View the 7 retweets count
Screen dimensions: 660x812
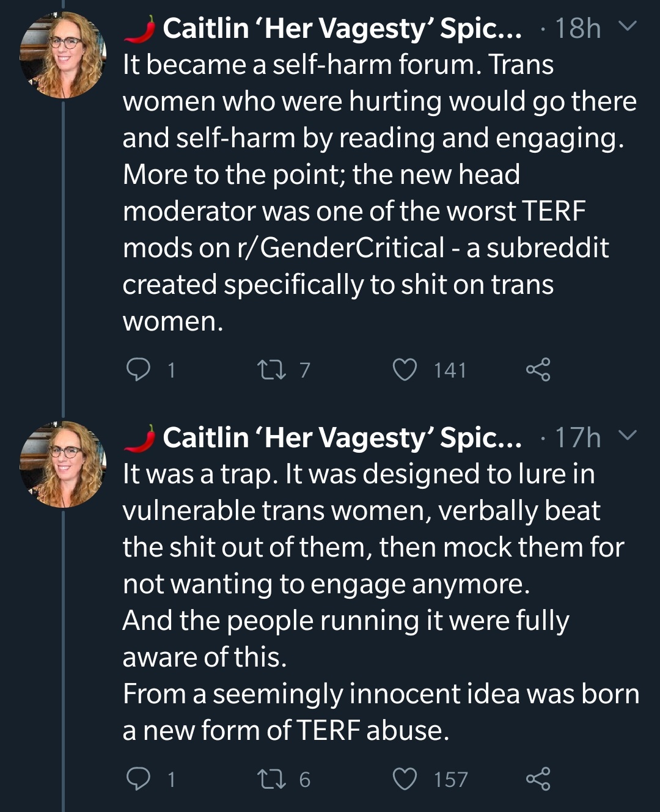pyautogui.click(x=305, y=370)
